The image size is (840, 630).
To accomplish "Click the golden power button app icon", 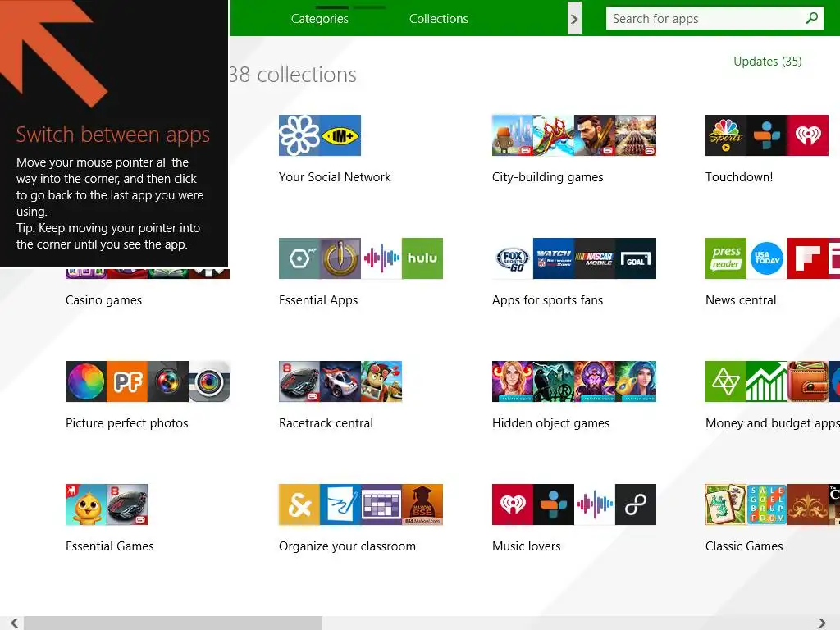I will click(x=340, y=258).
